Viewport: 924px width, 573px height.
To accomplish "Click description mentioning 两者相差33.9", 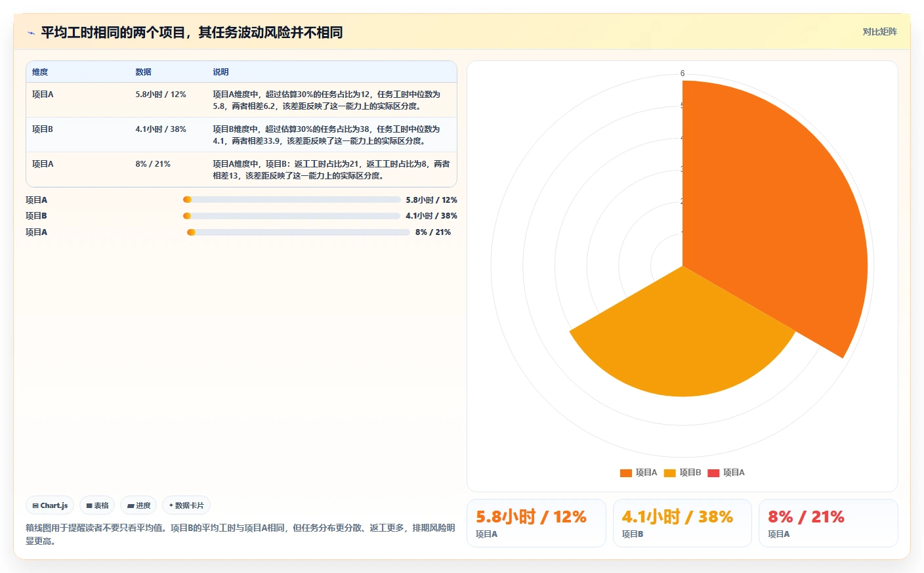I will tap(326, 135).
